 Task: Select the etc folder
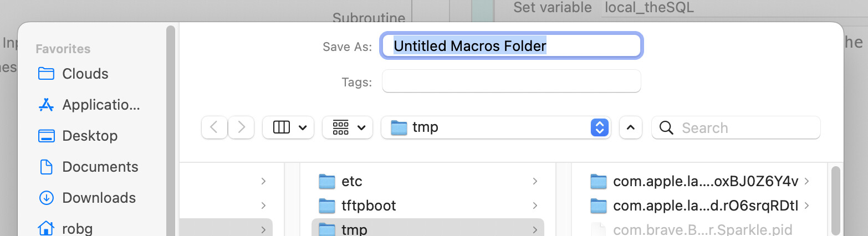[x=428, y=181]
